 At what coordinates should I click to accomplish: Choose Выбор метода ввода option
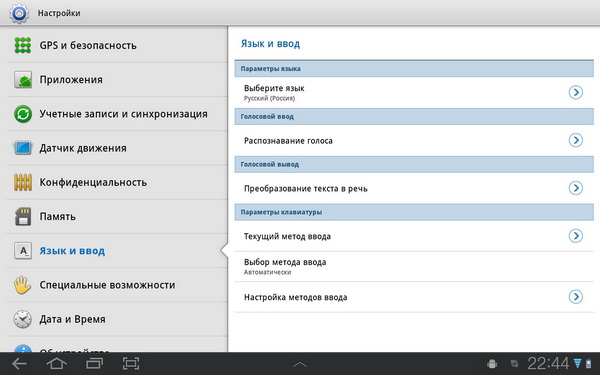414,267
